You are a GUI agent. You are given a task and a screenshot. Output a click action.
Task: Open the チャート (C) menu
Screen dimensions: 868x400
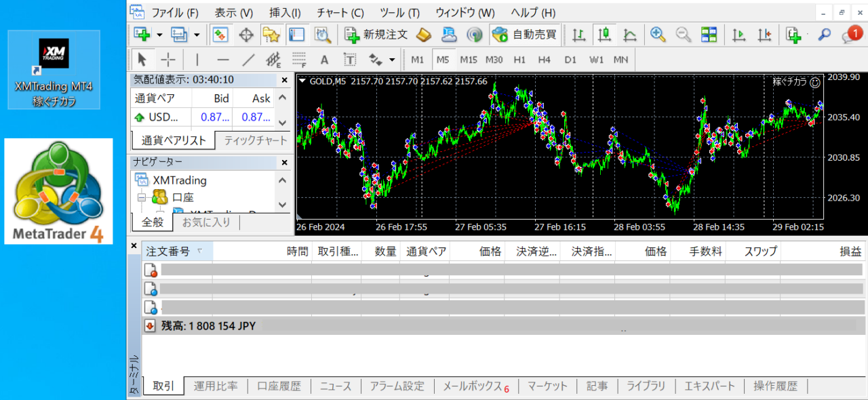340,13
